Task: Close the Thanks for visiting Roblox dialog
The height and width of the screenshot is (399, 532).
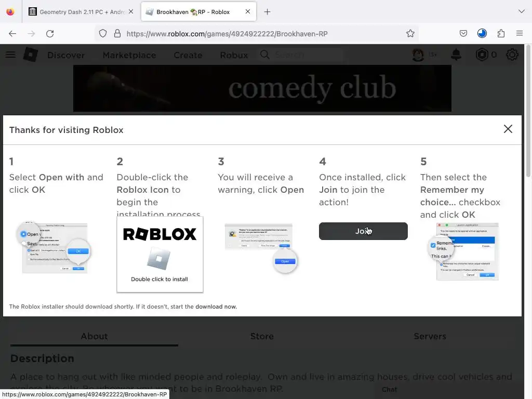Action: click(x=508, y=129)
